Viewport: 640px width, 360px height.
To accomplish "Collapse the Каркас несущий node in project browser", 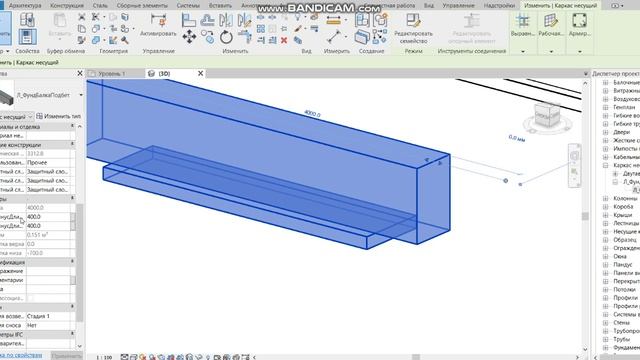I will click(606, 165).
